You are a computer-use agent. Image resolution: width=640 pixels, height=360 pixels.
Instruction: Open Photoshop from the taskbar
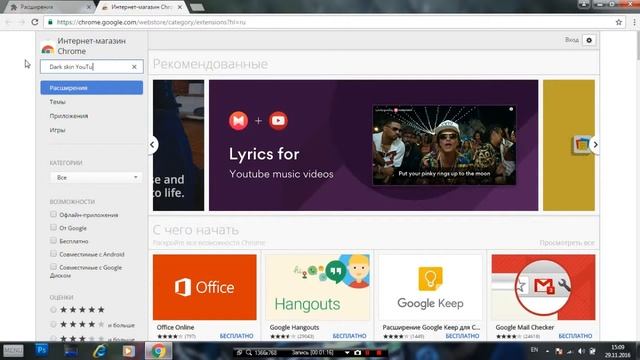[x=42, y=351]
